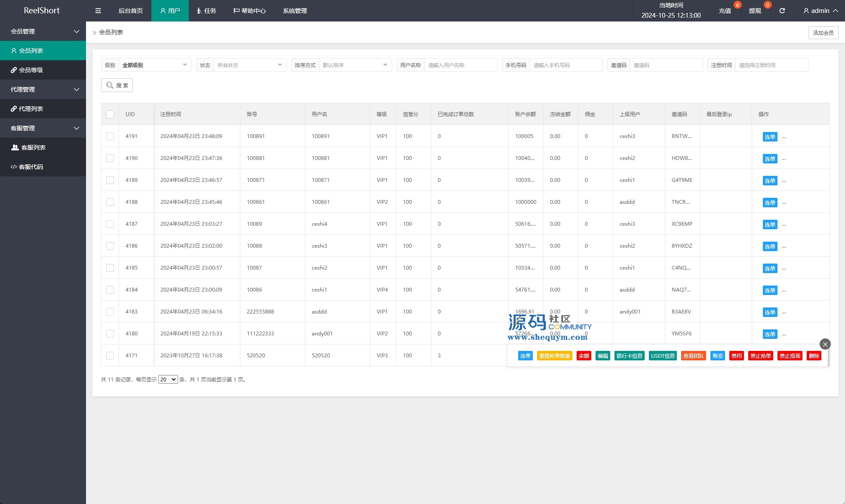The width and height of the screenshot is (845, 504).
Task: Check the row for UID 4191
Action: point(110,136)
